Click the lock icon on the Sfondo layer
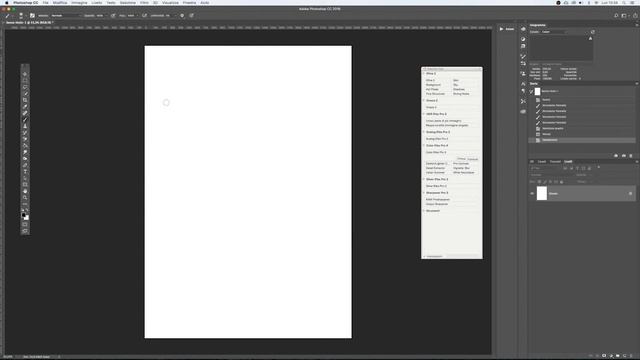This screenshot has height=360, width=640. click(x=630, y=193)
